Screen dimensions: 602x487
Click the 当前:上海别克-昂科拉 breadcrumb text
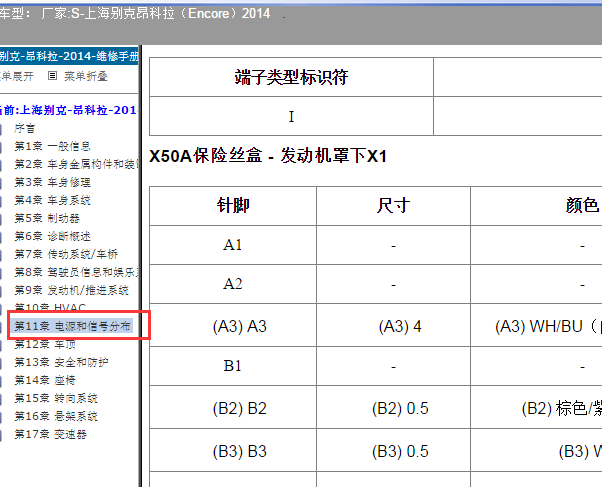click(68, 110)
